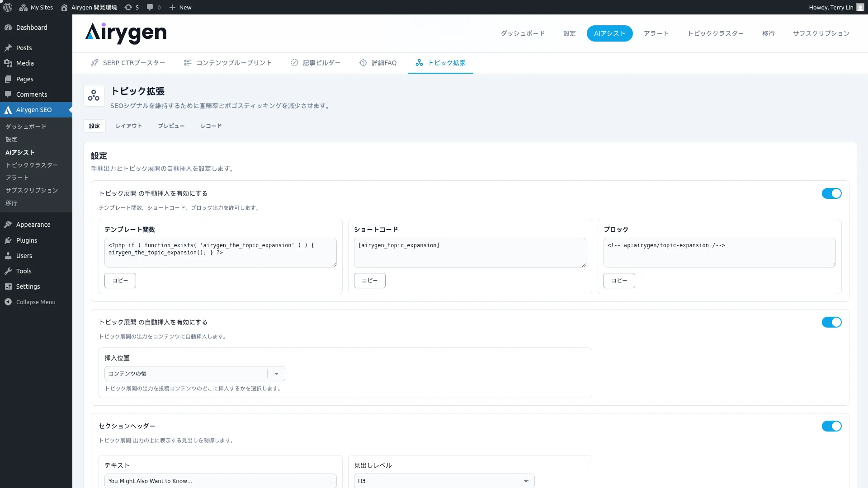Copy the ショートコード text
The image size is (868, 488).
pyautogui.click(x=370, y=281)
